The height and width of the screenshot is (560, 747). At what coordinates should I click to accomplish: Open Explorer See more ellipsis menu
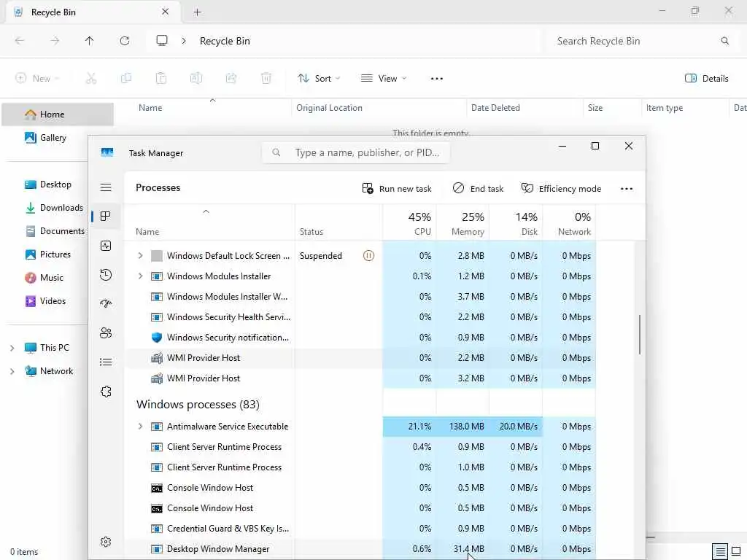(436, 79)
